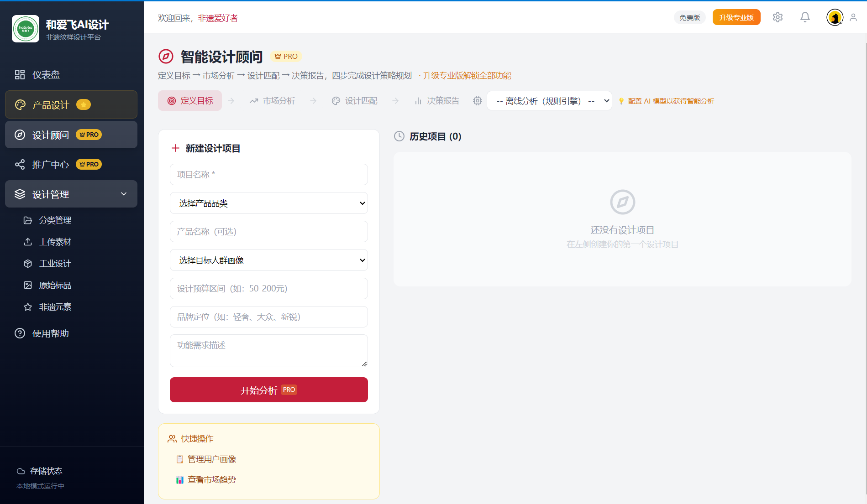The width and height of the screenshot is (867, 504).
Task: Click the plus icon beside 新建设计项目
Action: coord(175,148)
